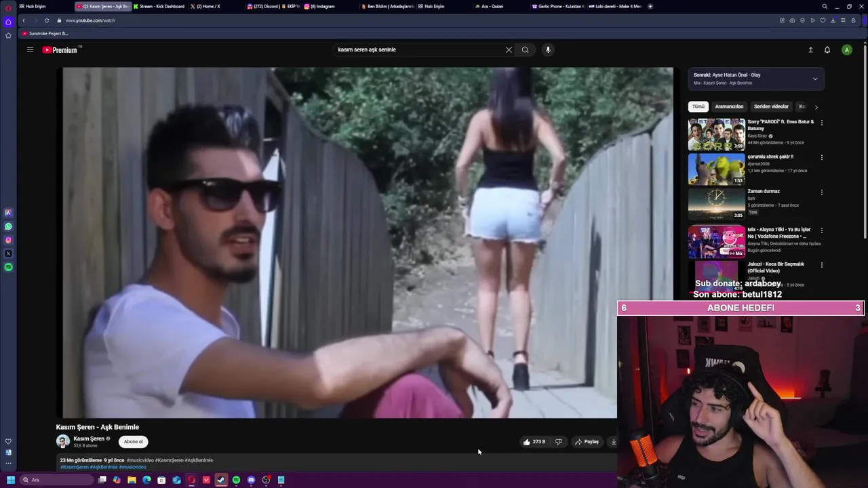Switch to the Home / X tab

207,6
